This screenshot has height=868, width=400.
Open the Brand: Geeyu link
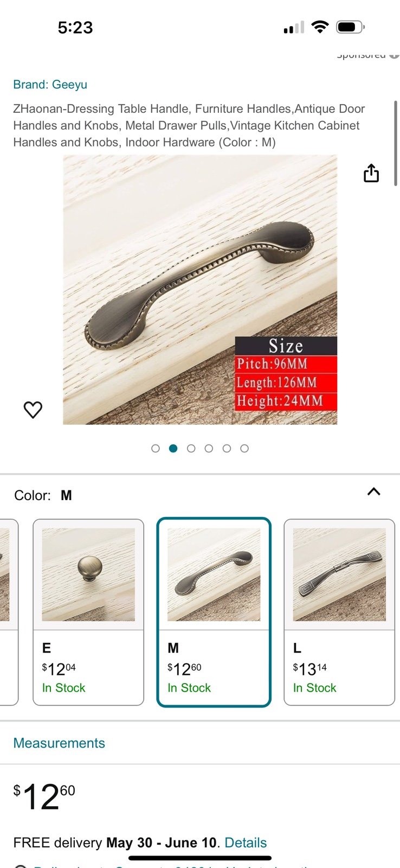pos(50,85)
